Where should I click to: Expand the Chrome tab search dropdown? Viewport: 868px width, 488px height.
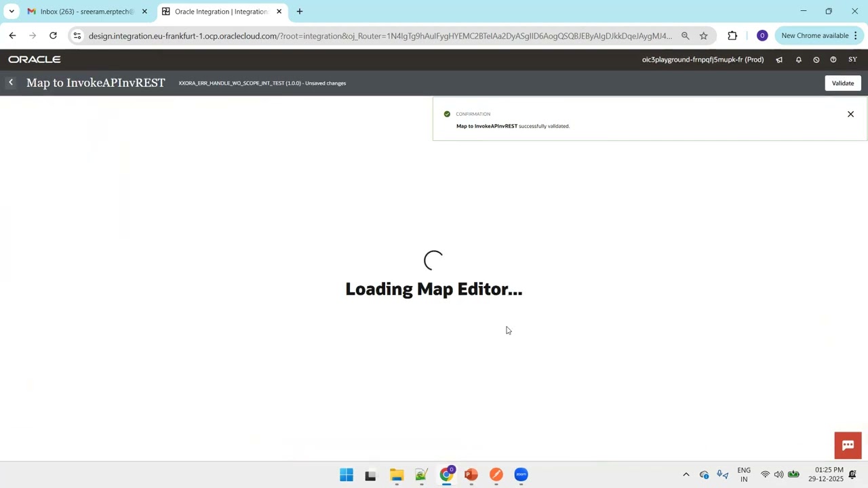click(x=12, y=12)
